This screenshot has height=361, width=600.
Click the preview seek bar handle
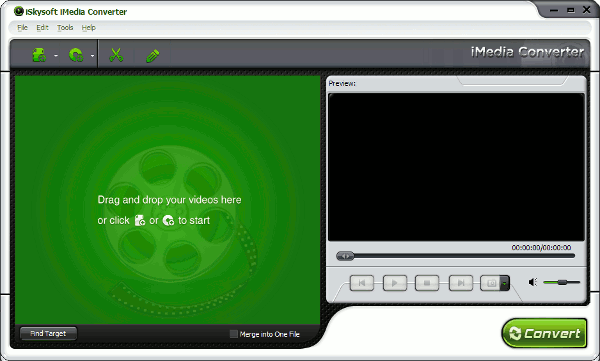[x=345, y=256]
